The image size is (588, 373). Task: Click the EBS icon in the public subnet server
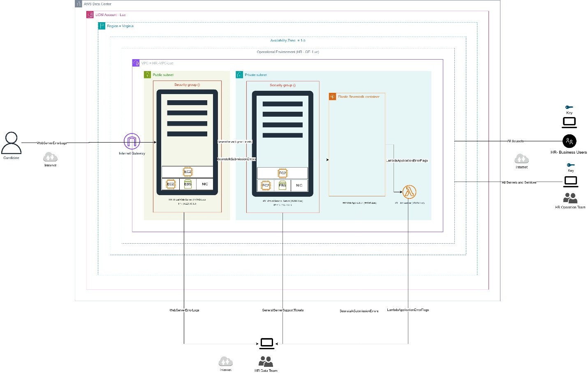[188, 184]
